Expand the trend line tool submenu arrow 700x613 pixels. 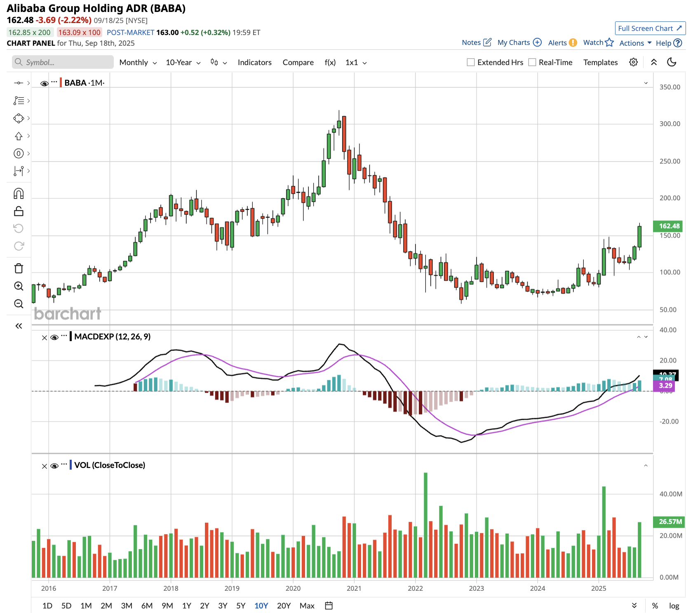(28, 83)
